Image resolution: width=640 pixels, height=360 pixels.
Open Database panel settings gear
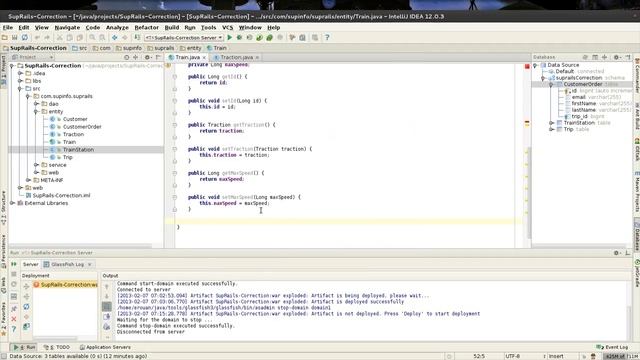pyautogui.click(x=617, y=57)
